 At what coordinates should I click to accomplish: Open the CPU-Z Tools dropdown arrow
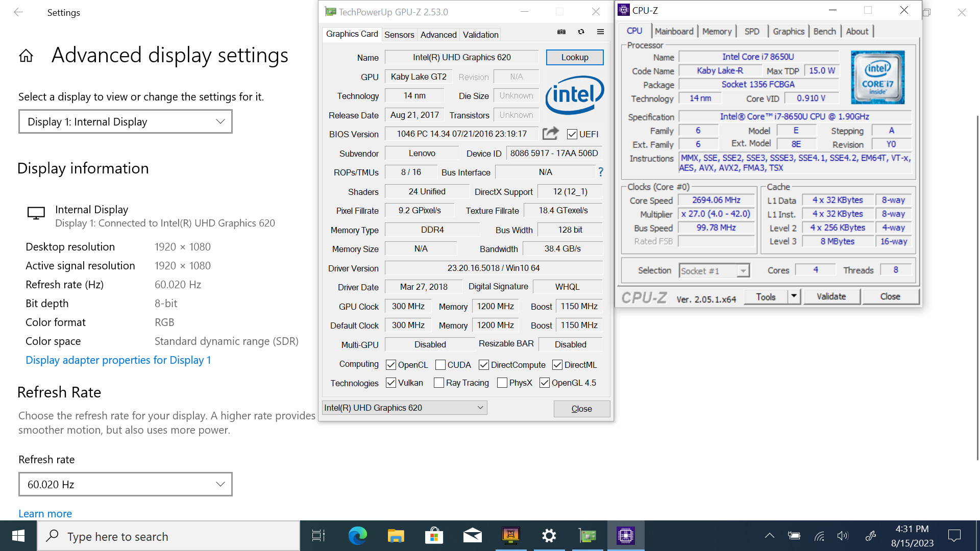pyautogui.click(x=794, y=296)
